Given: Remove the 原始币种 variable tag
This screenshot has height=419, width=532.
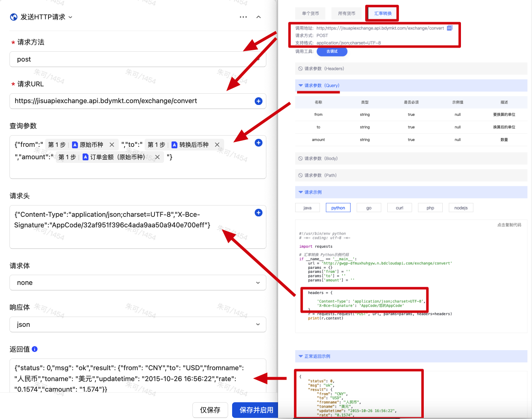Looking at the screenshot, I should point(112,145).
